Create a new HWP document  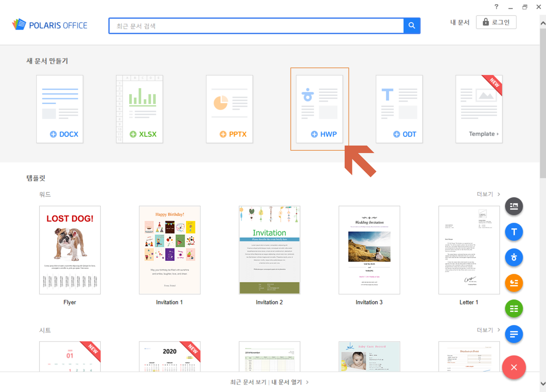coord(319,109)
